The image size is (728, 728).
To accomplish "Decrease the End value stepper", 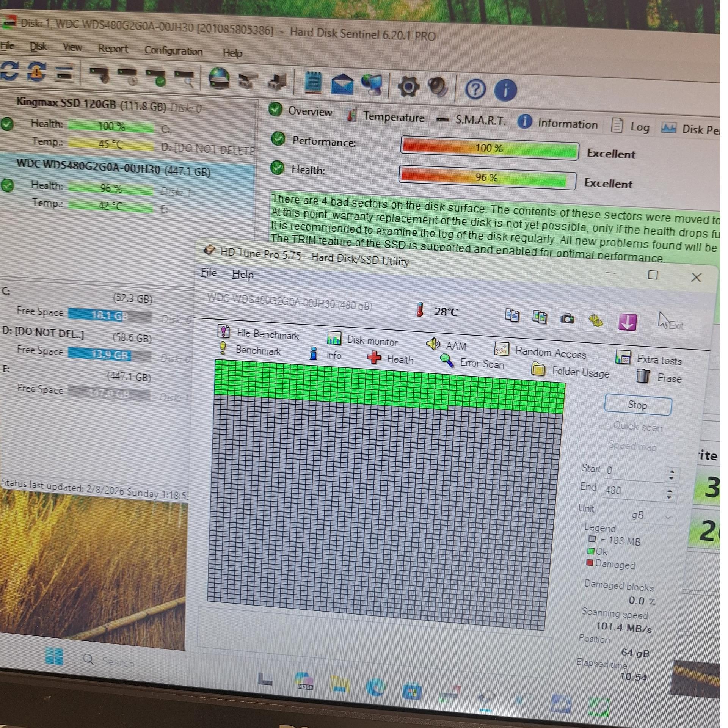I will pyautogui.click(x=670, y=497).
